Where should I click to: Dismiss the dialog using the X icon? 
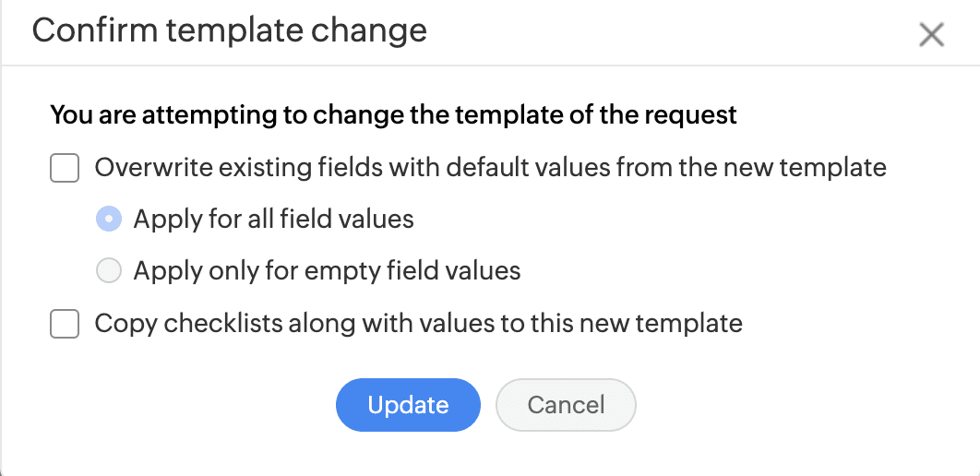(x=931, y=35)
